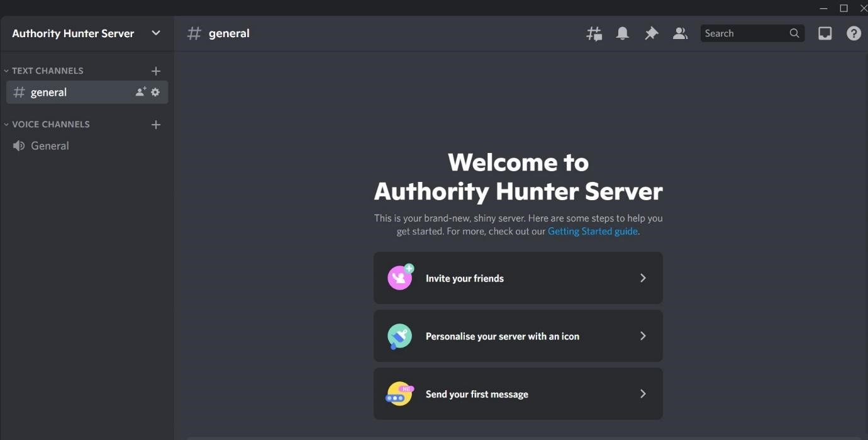Click the green paintbrush personalise icon
The image size is (868, 440).
tap(399, 336)
